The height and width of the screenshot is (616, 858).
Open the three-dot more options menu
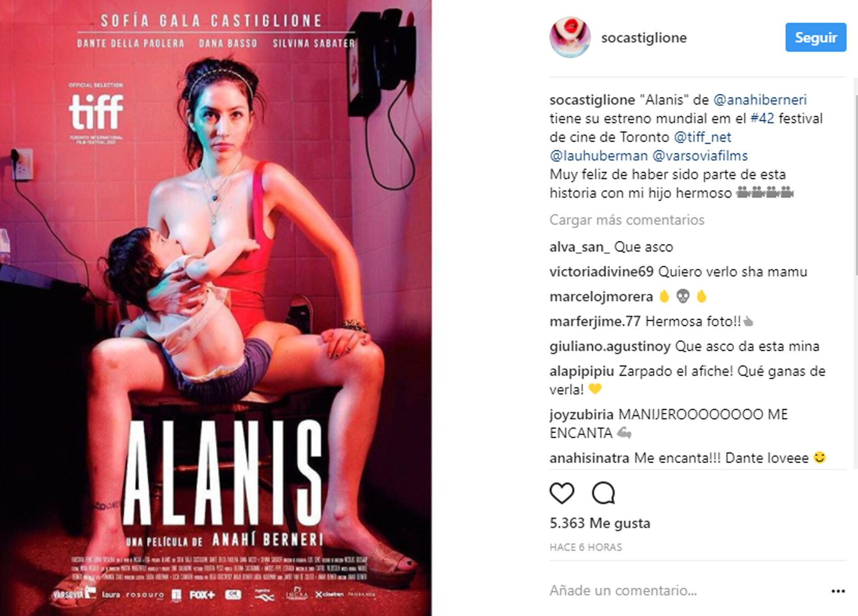(838, 591)
